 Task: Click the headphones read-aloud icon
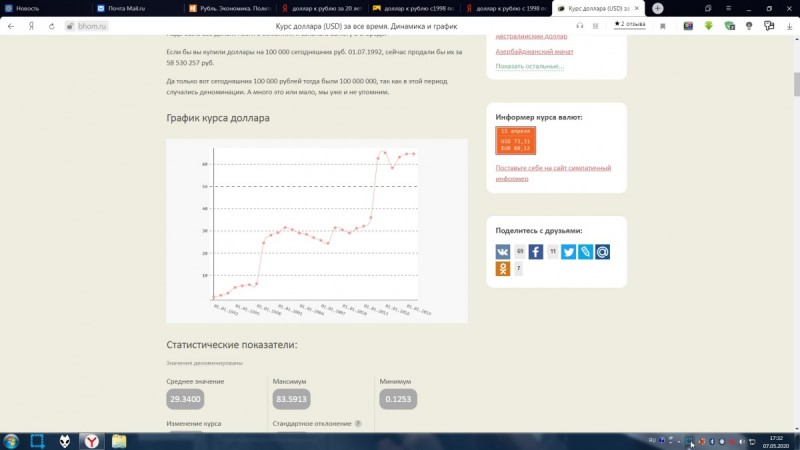[x=580, y=26]
